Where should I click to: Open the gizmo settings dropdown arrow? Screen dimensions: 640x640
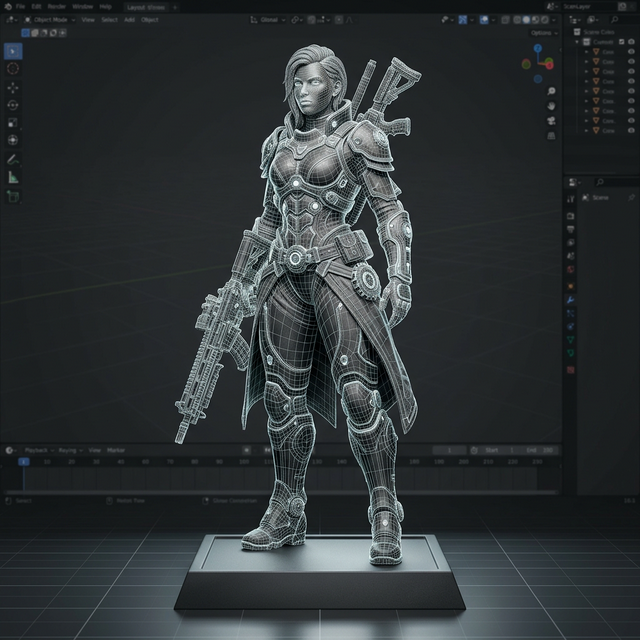472,20
